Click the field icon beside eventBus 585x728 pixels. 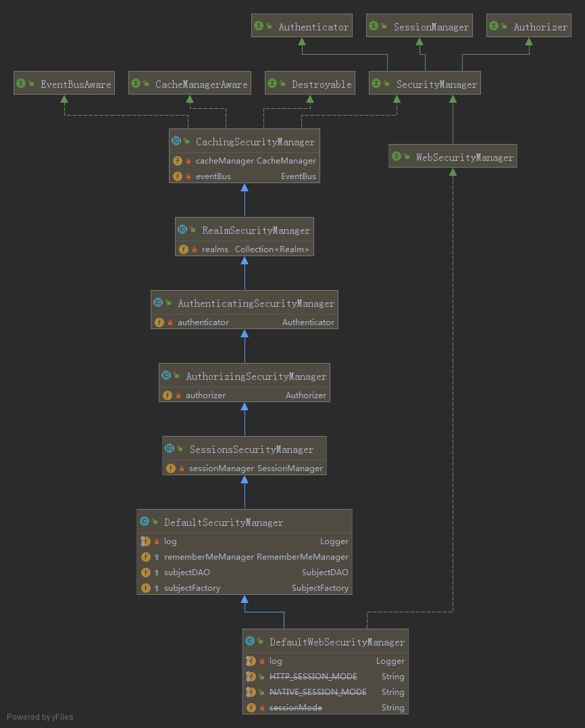pos(178,176)
